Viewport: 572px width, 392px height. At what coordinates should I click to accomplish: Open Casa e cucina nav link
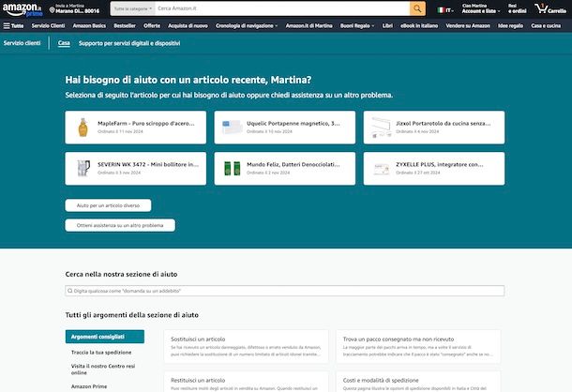click(546, 26)
